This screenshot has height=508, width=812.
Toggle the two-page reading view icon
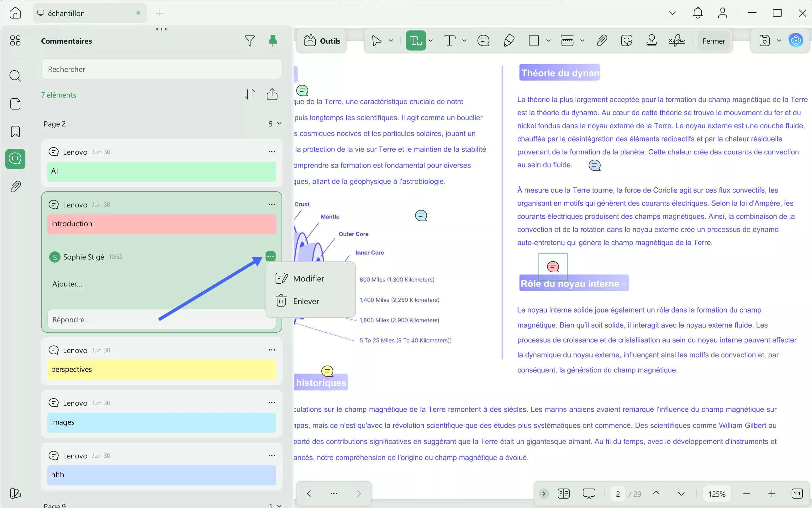pyautogui.click(x=564, y=494)
